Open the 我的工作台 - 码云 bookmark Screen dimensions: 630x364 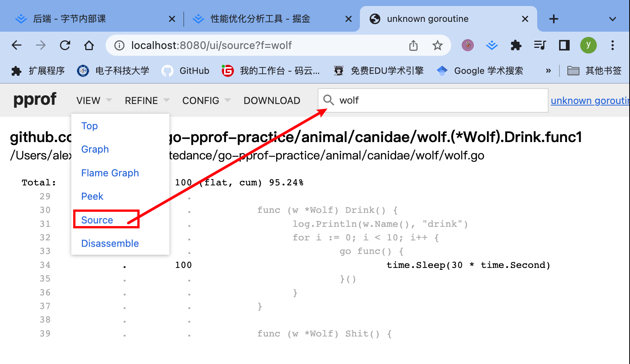coord(271,71)
